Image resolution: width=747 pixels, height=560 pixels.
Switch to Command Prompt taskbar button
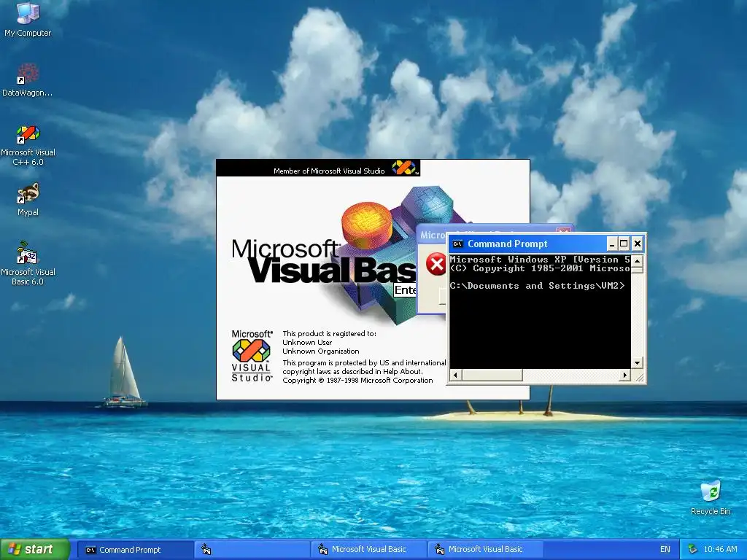tap(134, 550)
